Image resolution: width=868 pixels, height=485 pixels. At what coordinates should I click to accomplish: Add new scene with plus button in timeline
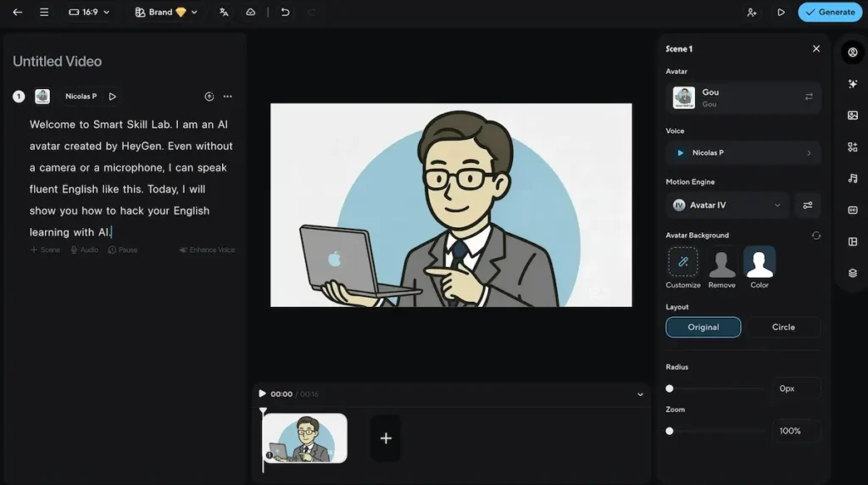tap(386, 438)
